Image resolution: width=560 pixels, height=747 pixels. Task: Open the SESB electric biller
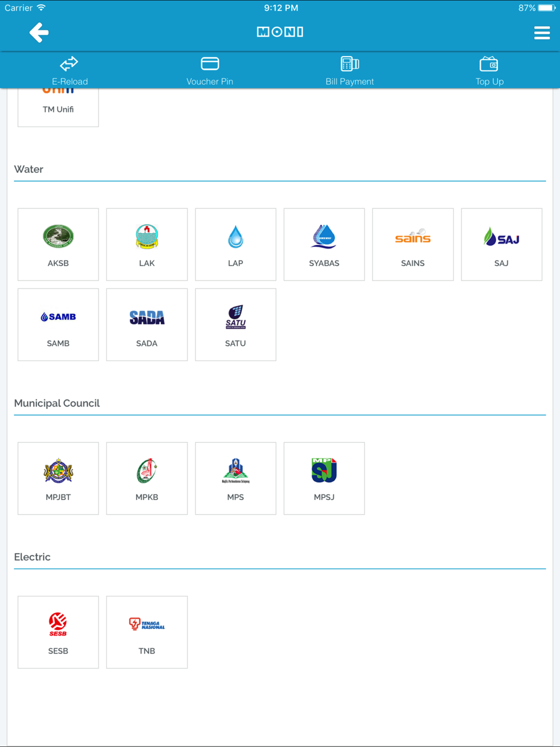click(58, 632)
